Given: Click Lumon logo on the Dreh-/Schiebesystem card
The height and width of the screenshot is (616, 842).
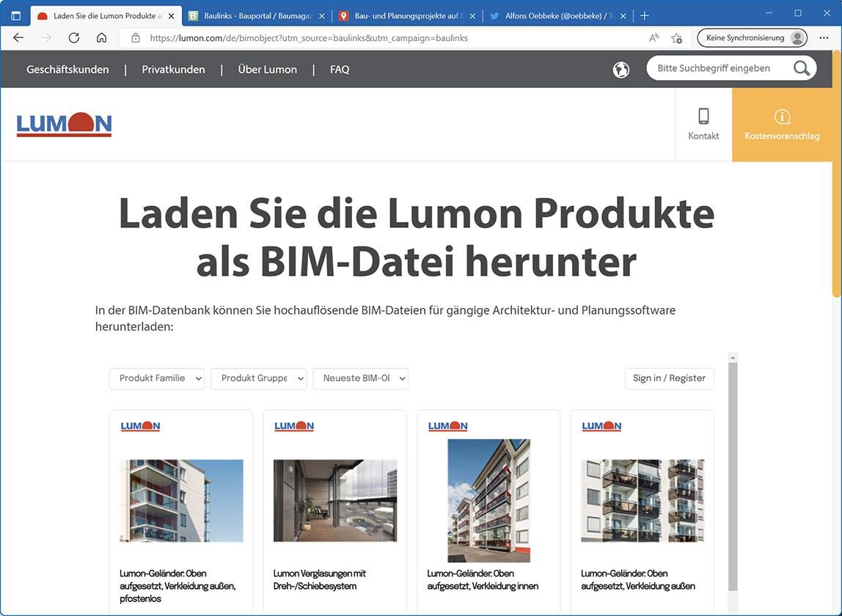Looking at the screenshot, I should [293, 426].
